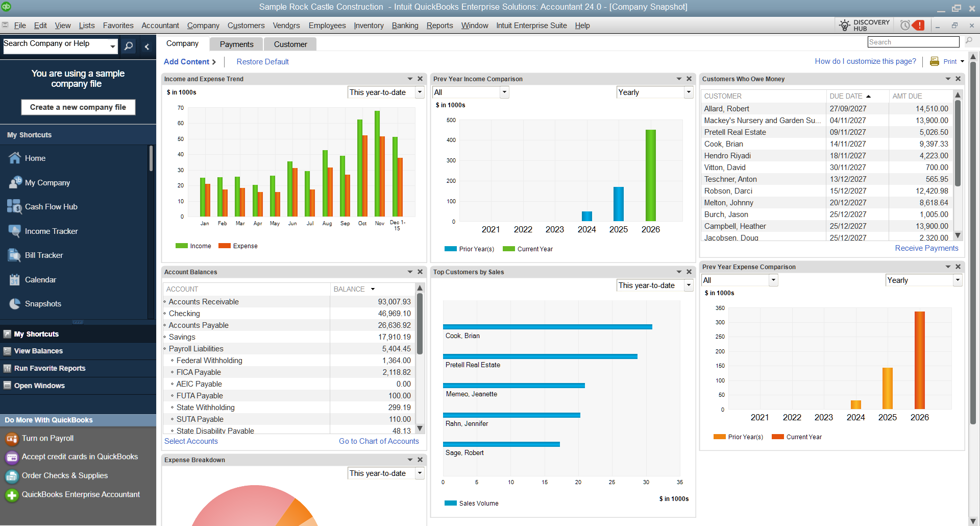Viewport: 980px width, 526px height.
Task: Click the printer icon next to Print
Action: 935,61
